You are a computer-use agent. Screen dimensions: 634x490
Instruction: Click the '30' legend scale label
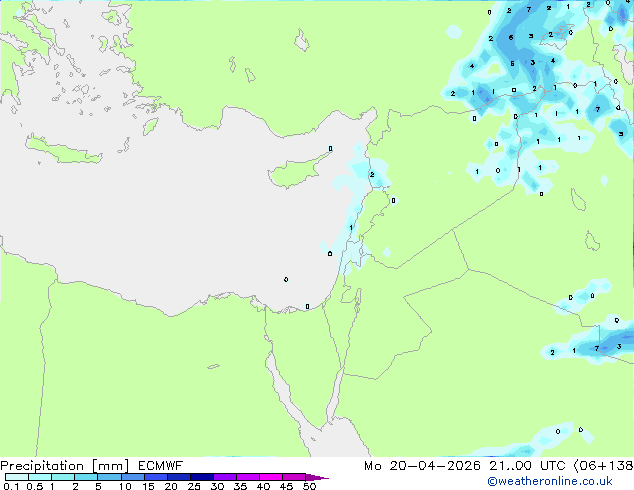pyautogui.click(x=217, y=486)
